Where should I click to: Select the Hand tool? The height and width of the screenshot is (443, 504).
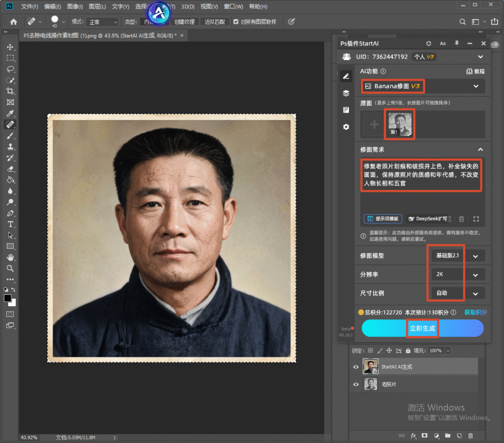[10, 257]
